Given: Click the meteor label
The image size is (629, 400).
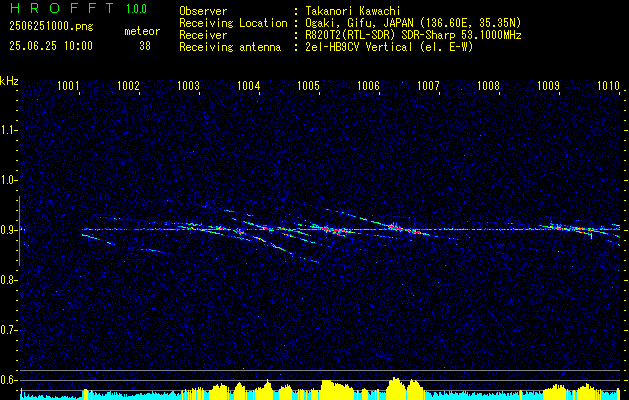Looking at the screenshot, I should tap(142, 31).
